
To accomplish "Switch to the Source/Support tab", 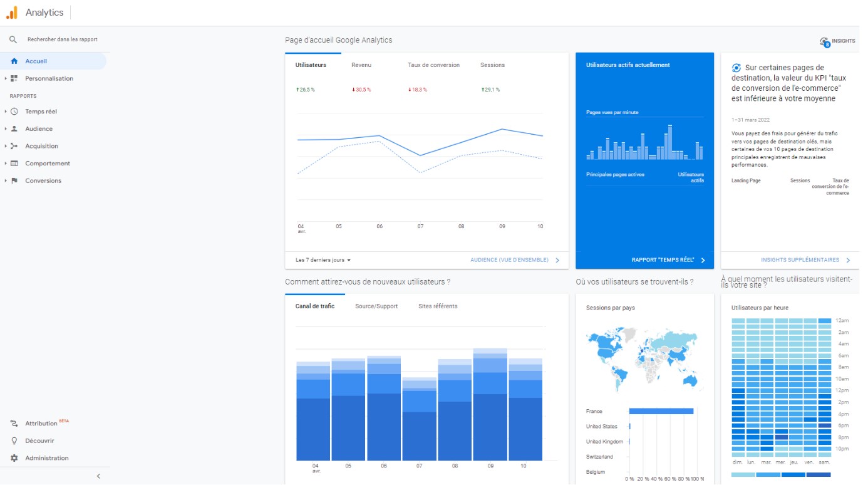I will [376, 306].
